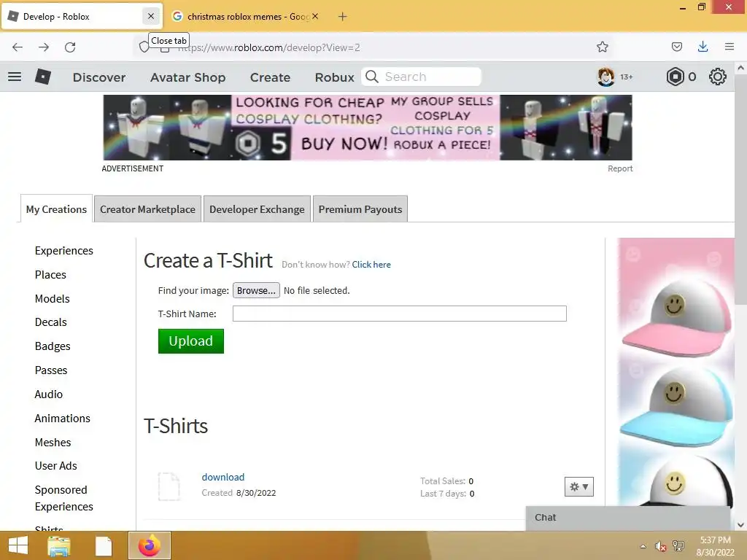Open Discover in the top navigation
Image resolution: width=747 pixels, height=560 pixels.
(99, 77)
